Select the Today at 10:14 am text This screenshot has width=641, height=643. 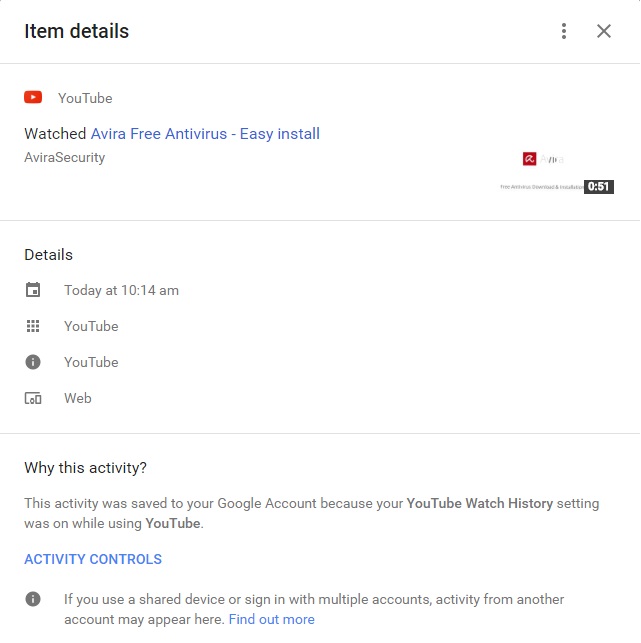[x=121, y=290]
